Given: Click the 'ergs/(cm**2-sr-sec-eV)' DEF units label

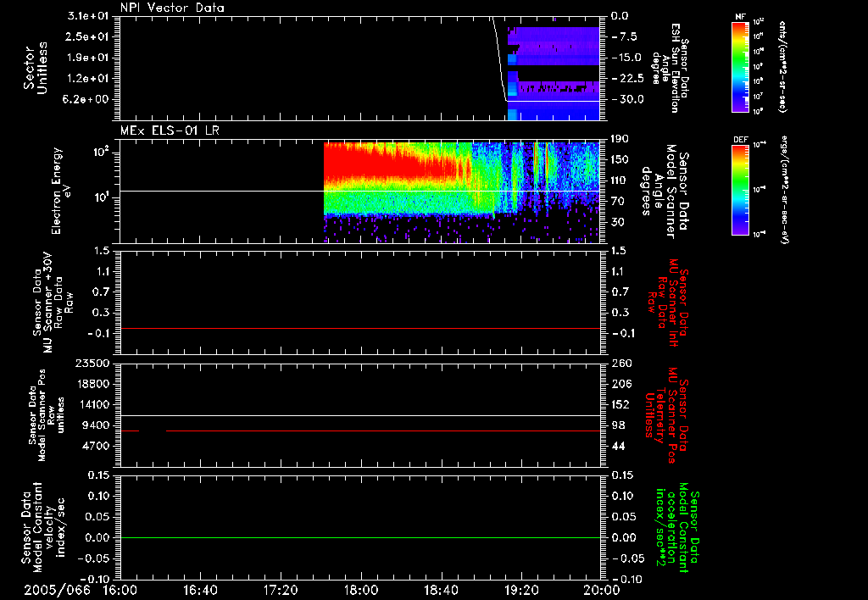Looking at the screenshot, I should click(783, 190).
